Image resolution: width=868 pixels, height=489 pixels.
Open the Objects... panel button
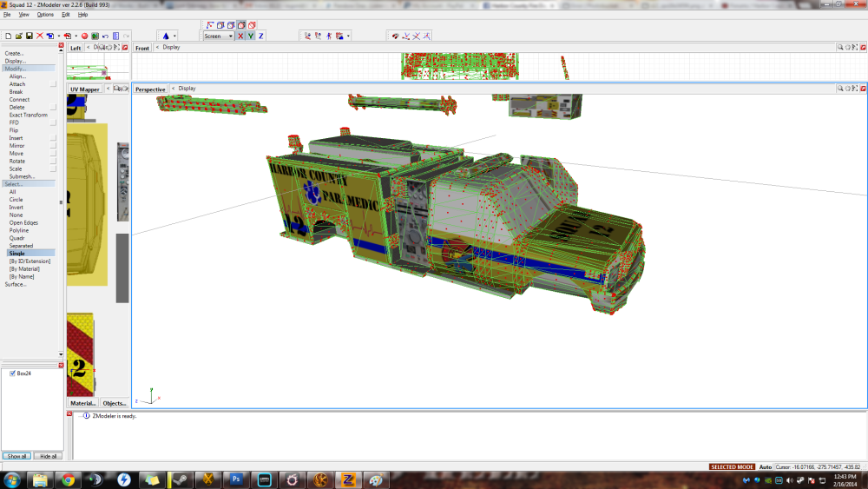[115, 403]
